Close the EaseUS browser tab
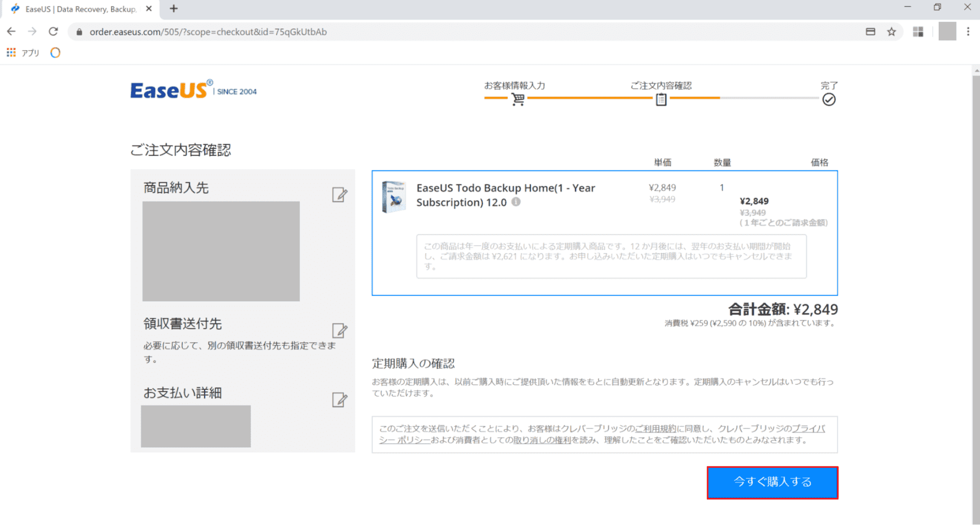Screen dimensions: 980x525 149,9
